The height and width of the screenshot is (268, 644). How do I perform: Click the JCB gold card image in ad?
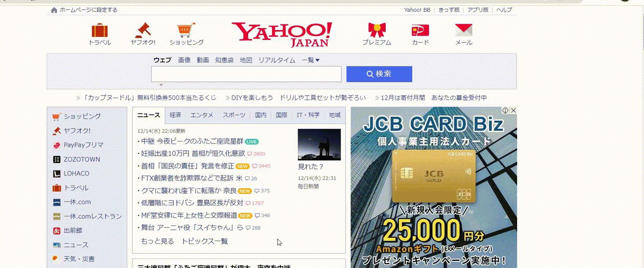pos(433,176)
